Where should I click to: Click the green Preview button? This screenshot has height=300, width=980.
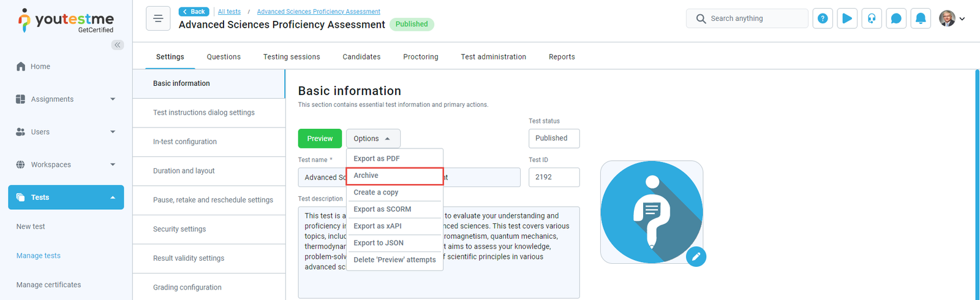click(320, 139)
